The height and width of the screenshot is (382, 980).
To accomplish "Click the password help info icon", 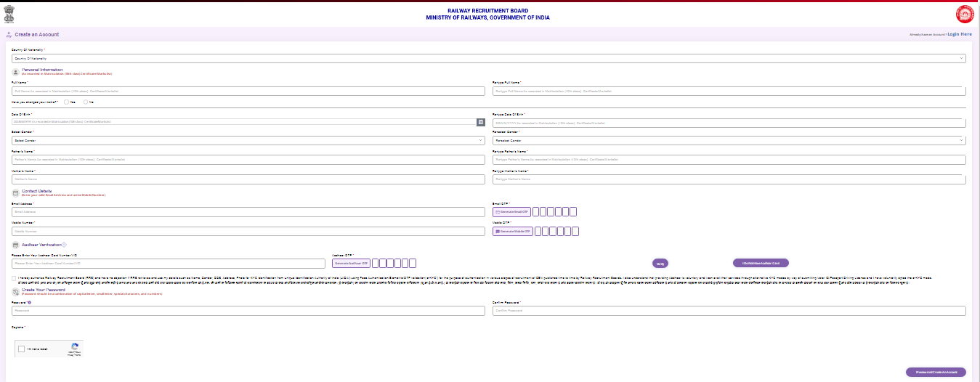I will [30, 301].
